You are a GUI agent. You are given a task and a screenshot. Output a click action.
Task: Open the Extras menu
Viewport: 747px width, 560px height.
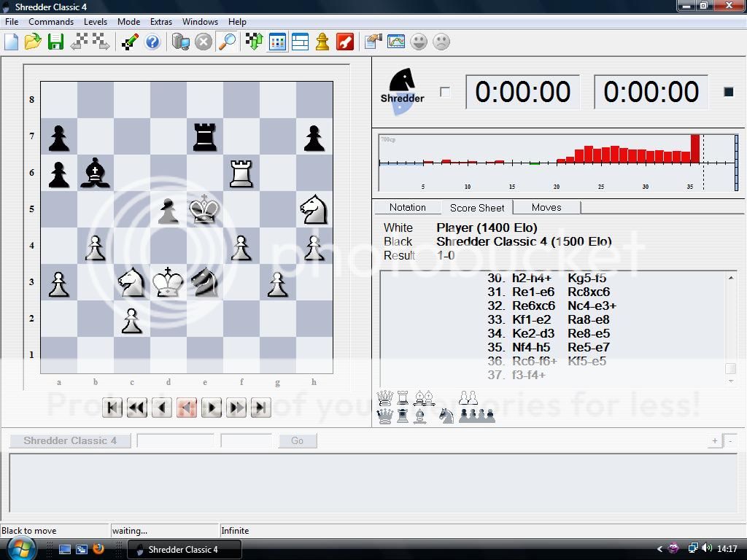coord(161,22)
